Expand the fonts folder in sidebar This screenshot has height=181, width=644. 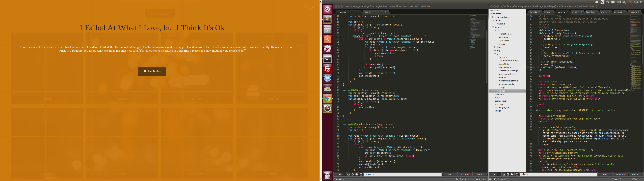click(495, 47)
